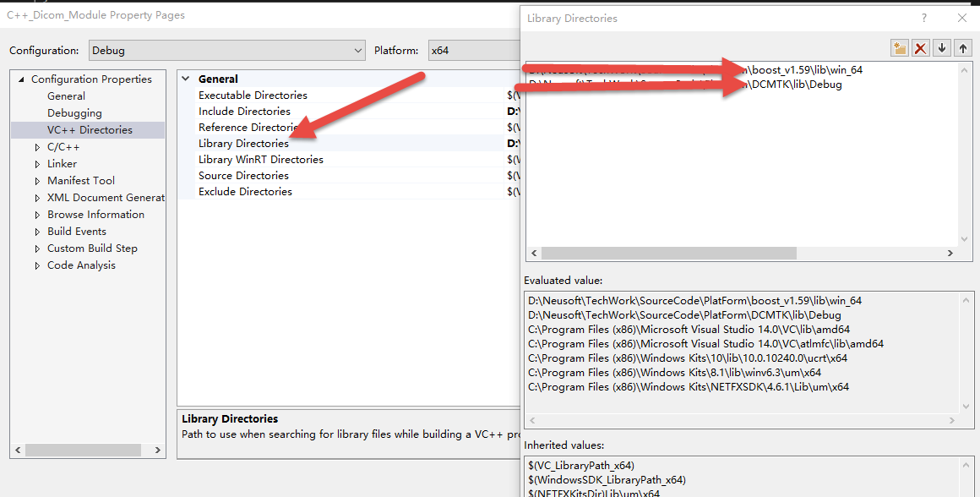Open help via the question mark icon

923,18
